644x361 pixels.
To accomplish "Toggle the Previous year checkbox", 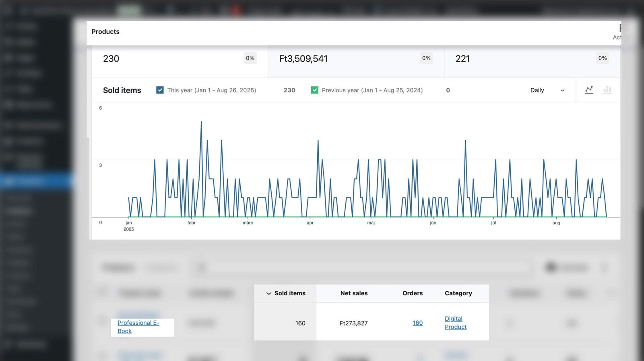I will click(x=314, y=90).
